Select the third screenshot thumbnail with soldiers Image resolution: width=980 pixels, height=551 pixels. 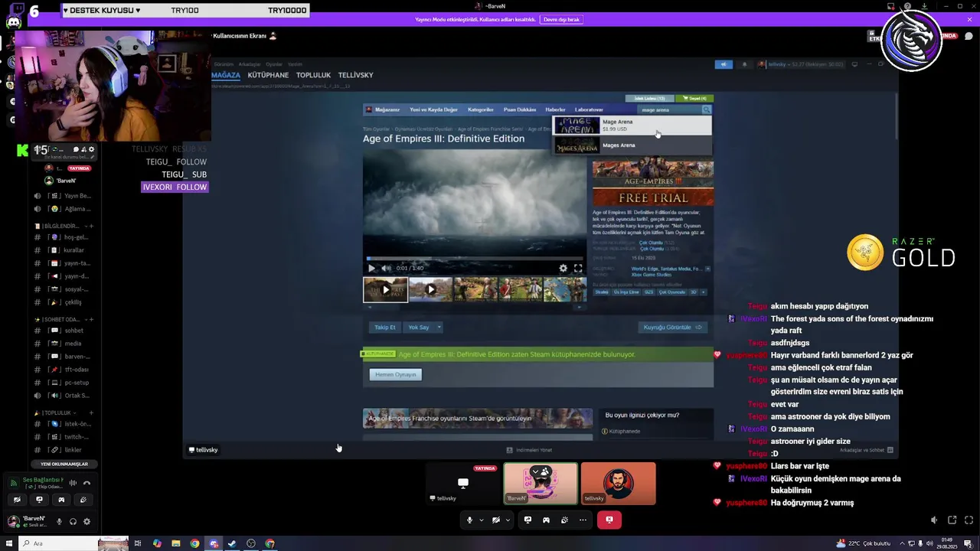point(475,289)
